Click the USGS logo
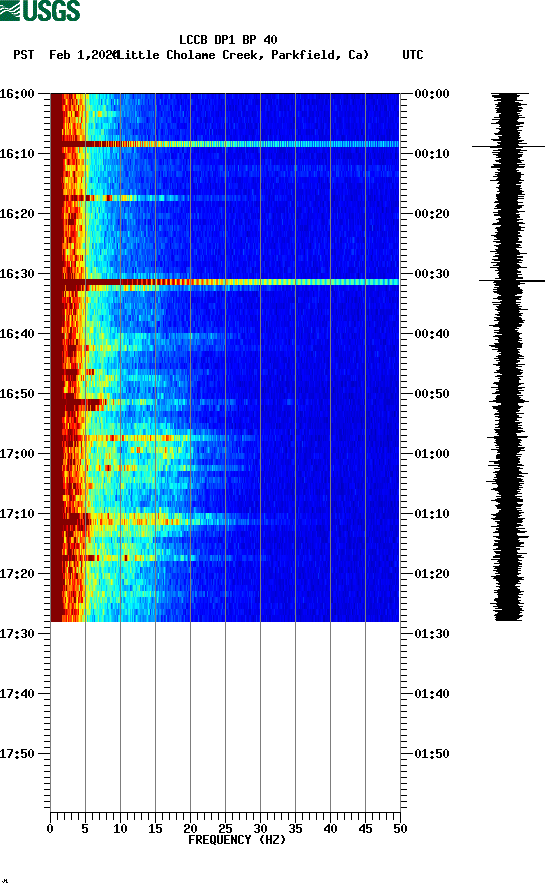Image resolution: width=552 pixels, height=892 pixels. coord(40,10)
